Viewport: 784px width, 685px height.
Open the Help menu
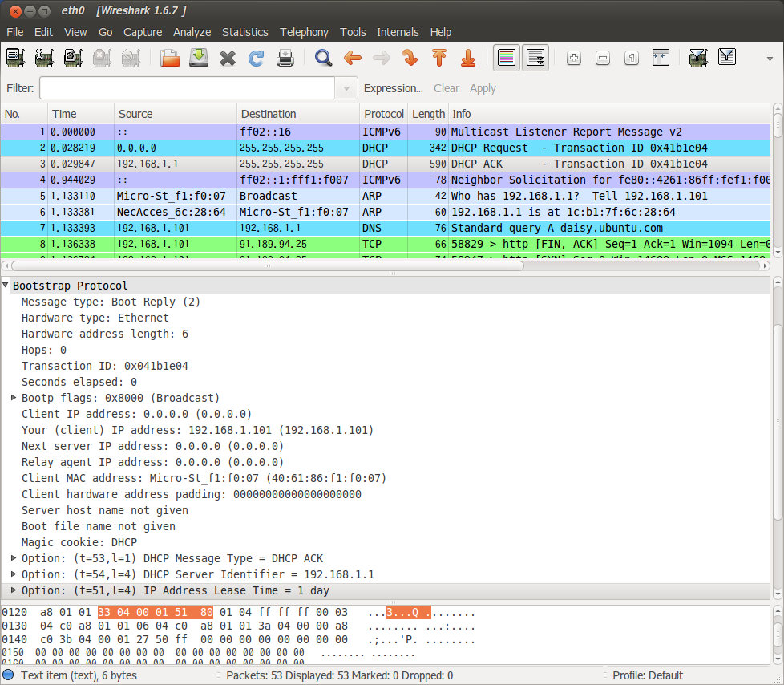441,32
